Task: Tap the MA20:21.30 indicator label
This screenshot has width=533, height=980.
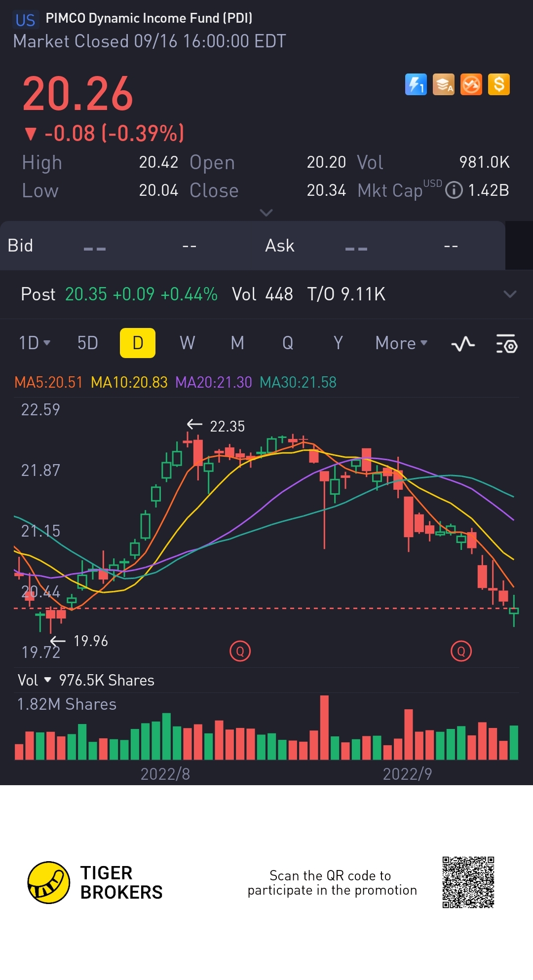Action: point(214,382)
